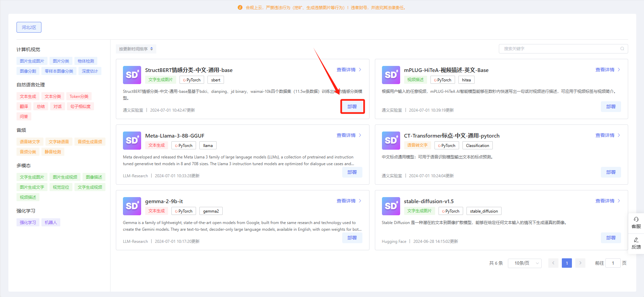Image resolution: width=644 pixels, height=297 pixels.
Task: Deploy the stable-diffusion-v1.5 model
Action: (611, 238)
